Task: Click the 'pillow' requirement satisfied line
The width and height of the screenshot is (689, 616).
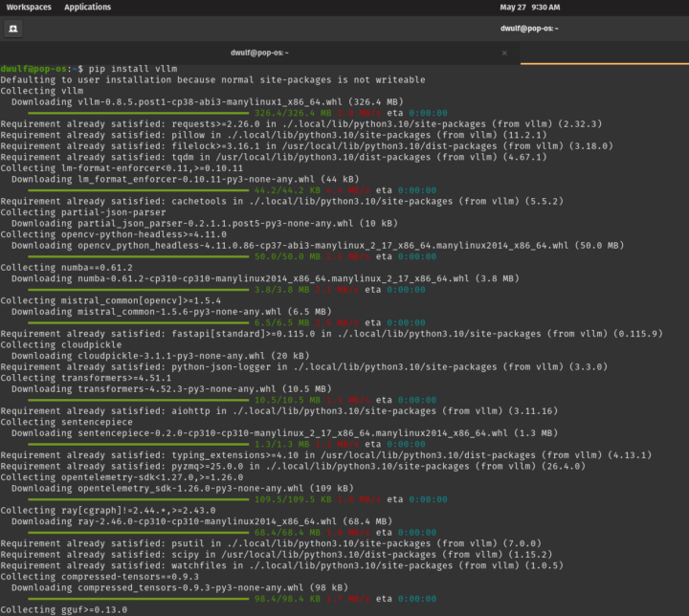Action: coord(274,135)
